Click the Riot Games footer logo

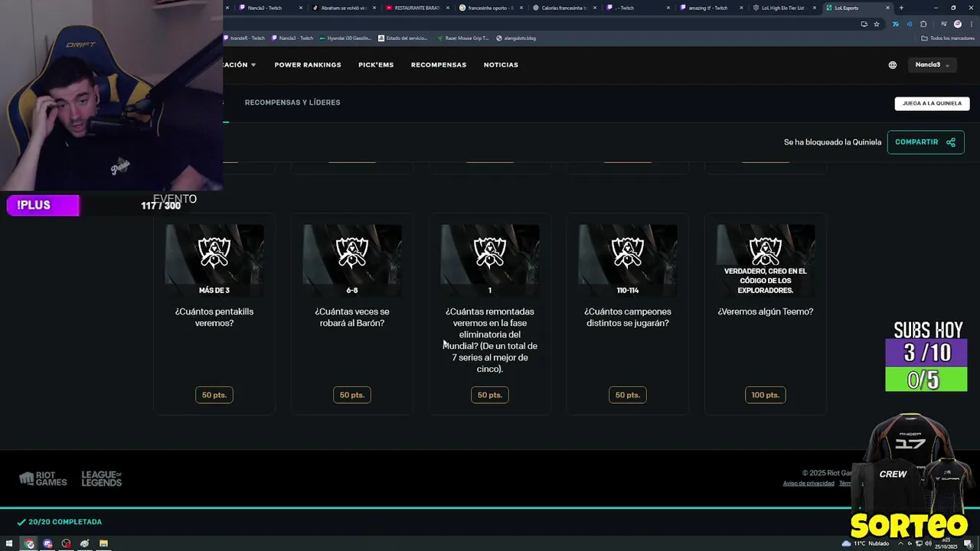tap(43, 479)
